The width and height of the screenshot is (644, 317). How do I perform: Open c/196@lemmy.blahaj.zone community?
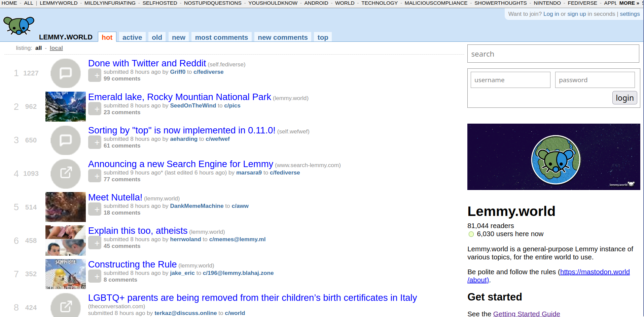click(238, 273)
